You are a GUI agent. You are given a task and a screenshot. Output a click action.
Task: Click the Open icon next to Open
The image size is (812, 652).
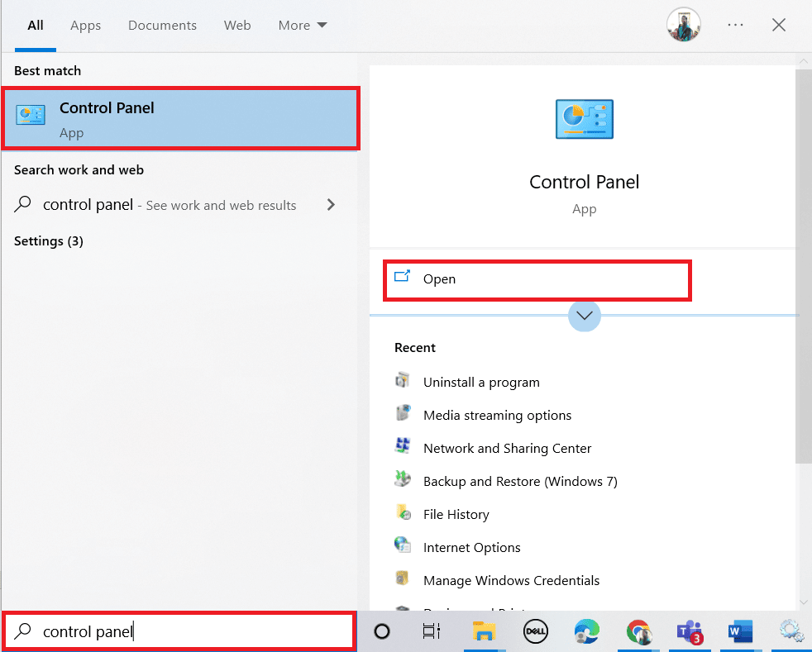pyautogui.click(x=402, y=276)
